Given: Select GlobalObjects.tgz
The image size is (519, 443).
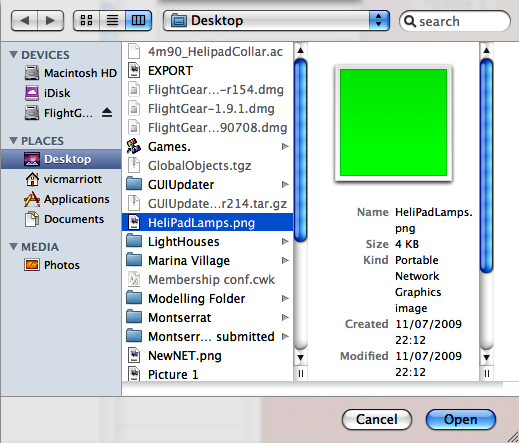Looking at the screenshot, I should coord(207,166).
